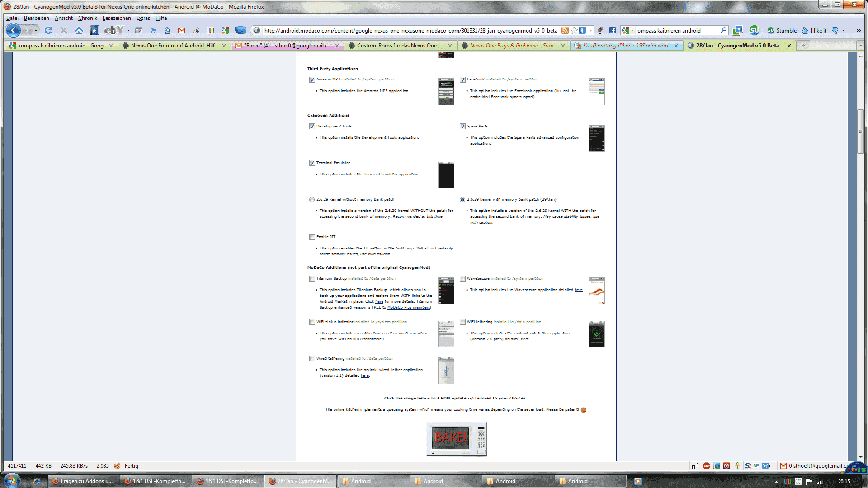868x488 pixels.
Task: Click the Stumble! button
Action: point(783,31)
